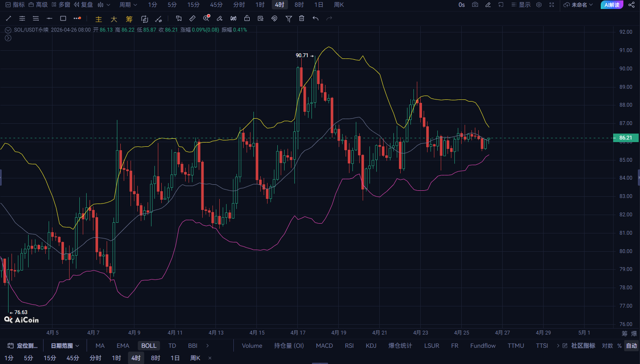Click the 筹 chip button beside the date axis
Viewport: 640px width, 364px height.
tap(625, 333)
